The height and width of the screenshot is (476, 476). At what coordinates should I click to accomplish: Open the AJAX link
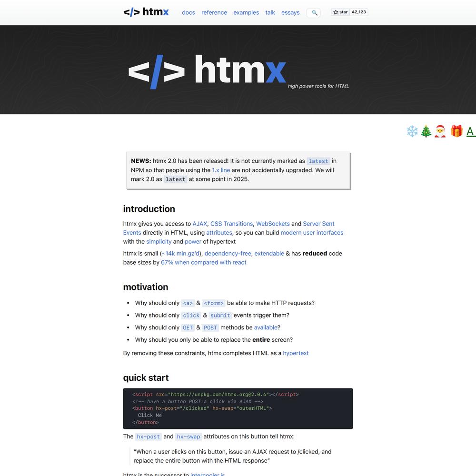tap(200, 224)
